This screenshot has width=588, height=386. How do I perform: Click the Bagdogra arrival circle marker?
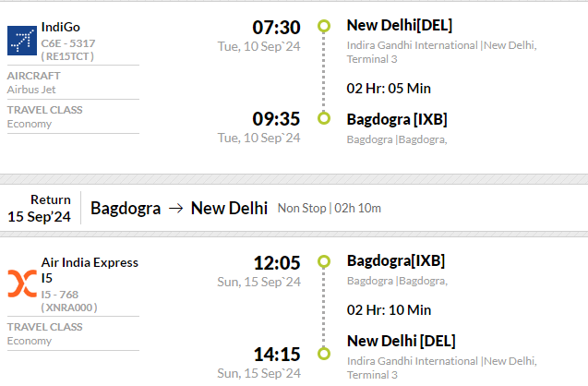(x=324, y=118)
